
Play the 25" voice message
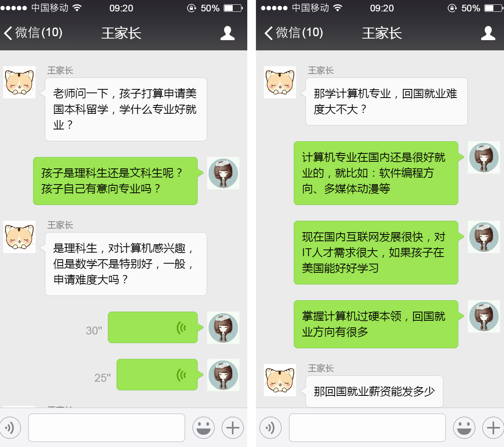[157, 375]
